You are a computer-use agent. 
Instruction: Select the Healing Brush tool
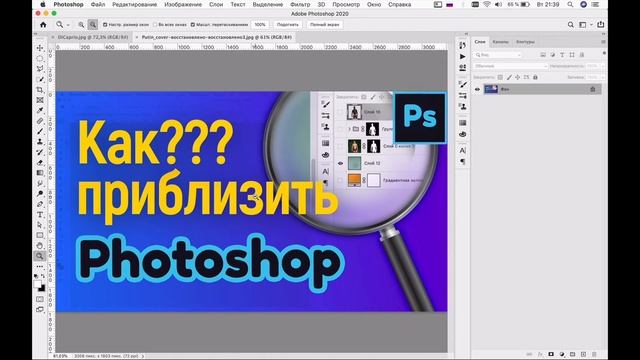[x=40, y=121]
